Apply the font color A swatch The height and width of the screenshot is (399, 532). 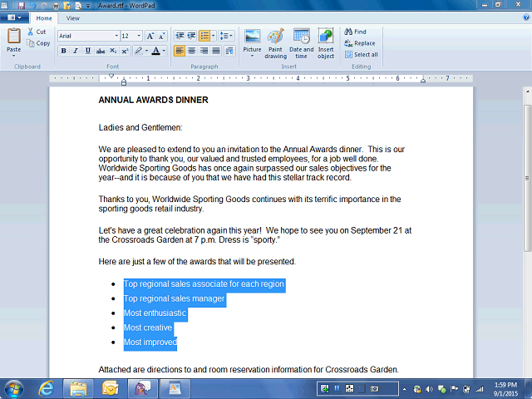pos(155,51)
